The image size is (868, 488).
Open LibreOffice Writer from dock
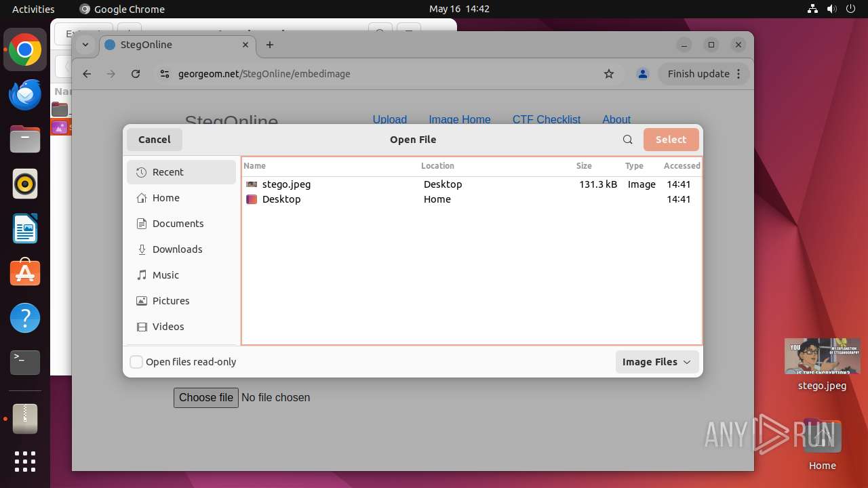pyautogui.click(x=25, y=228)
